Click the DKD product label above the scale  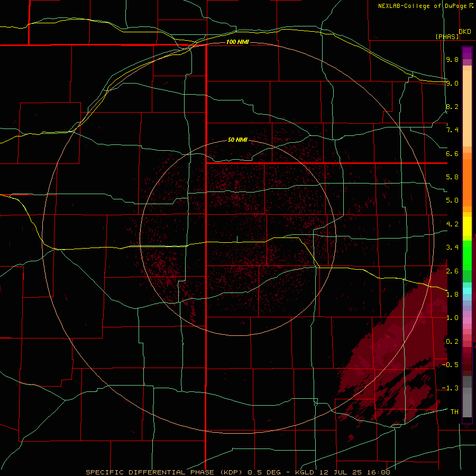click(x=465, y=32)
